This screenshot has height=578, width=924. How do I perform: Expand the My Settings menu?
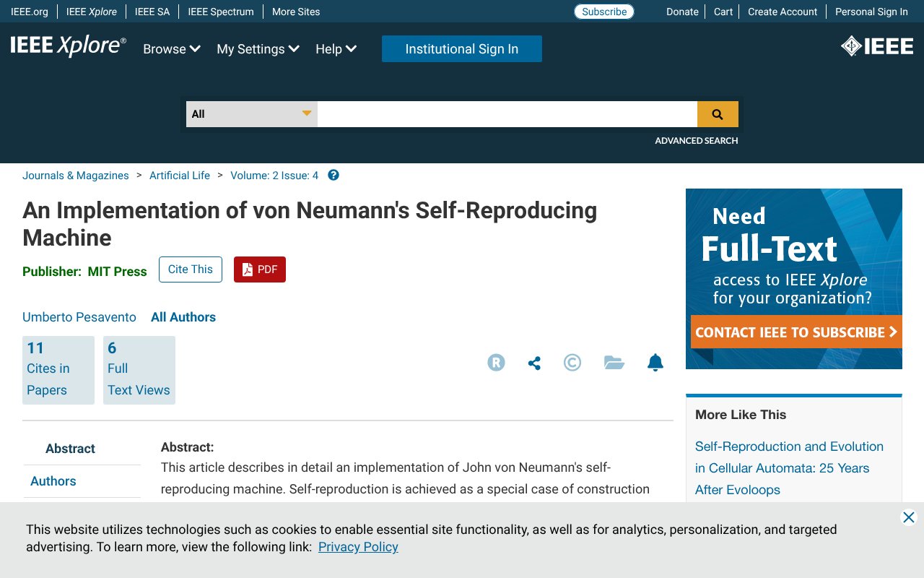pyautogui.click(x=258, y=49)
